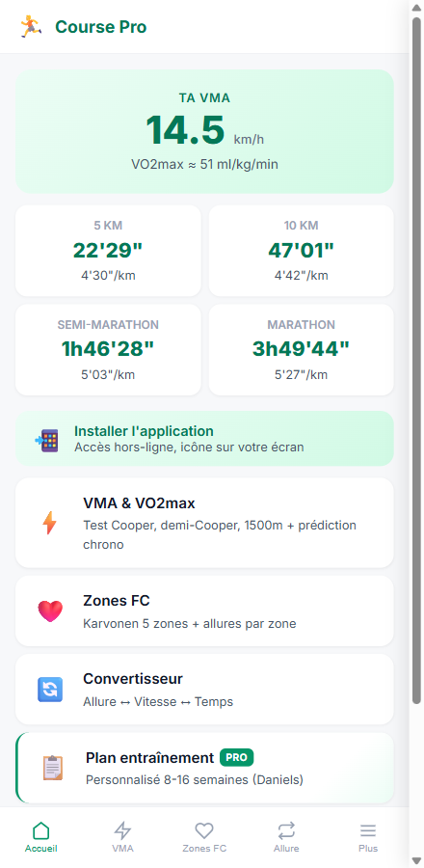Click the blue Convertisseur arrows icon
424x868 pixels.
pos(50,690)
